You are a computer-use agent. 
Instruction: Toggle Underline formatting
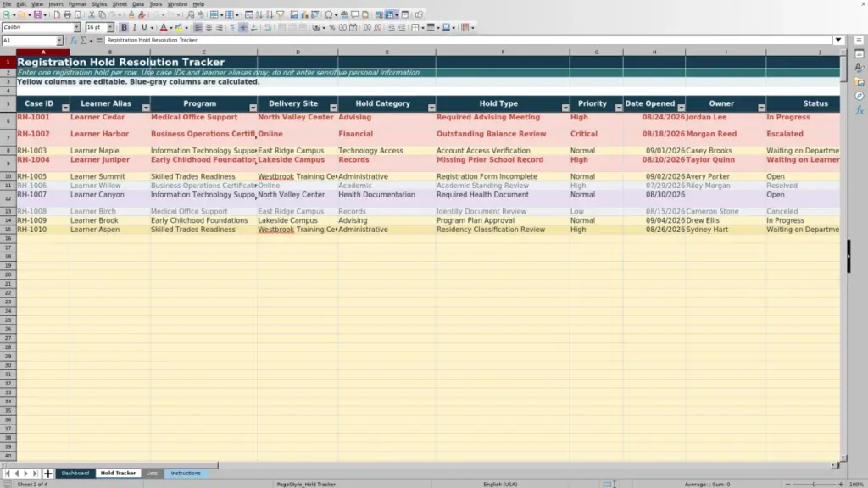click(x=144, y=27)
